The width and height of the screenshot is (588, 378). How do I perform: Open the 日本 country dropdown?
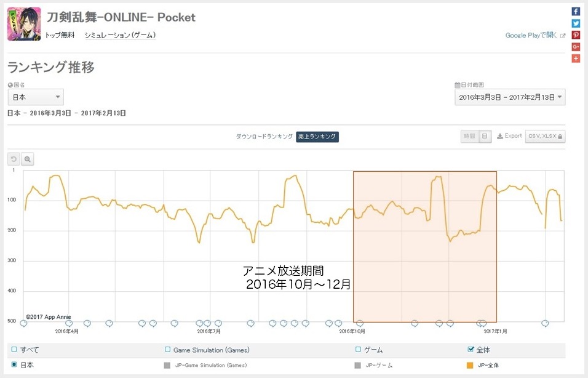(36, 97)
